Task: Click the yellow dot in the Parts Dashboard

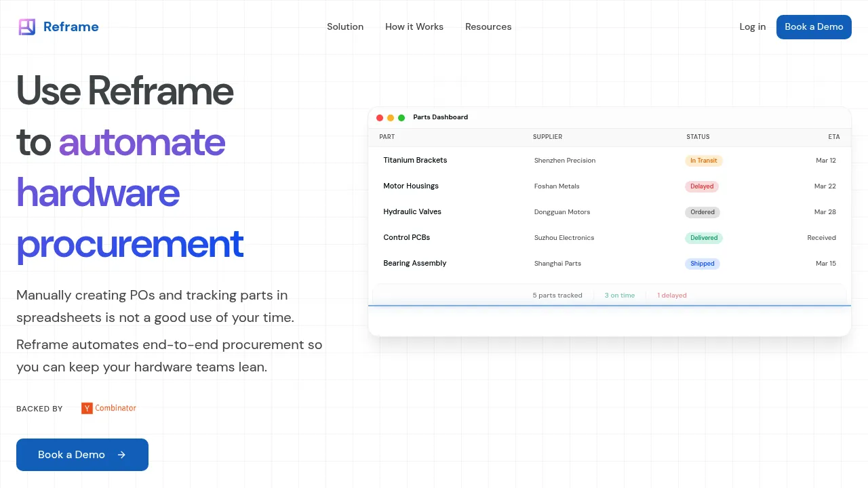Action: click(x=391, y=118)
